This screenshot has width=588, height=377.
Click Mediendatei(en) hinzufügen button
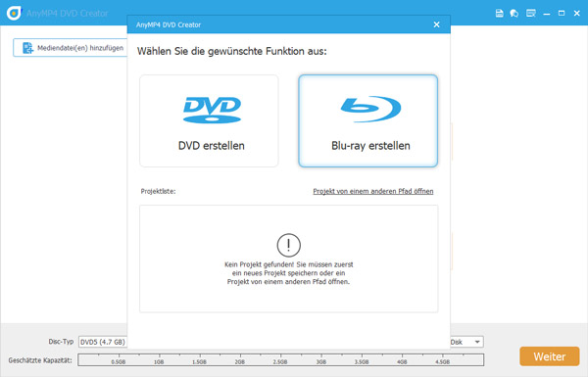71,48
